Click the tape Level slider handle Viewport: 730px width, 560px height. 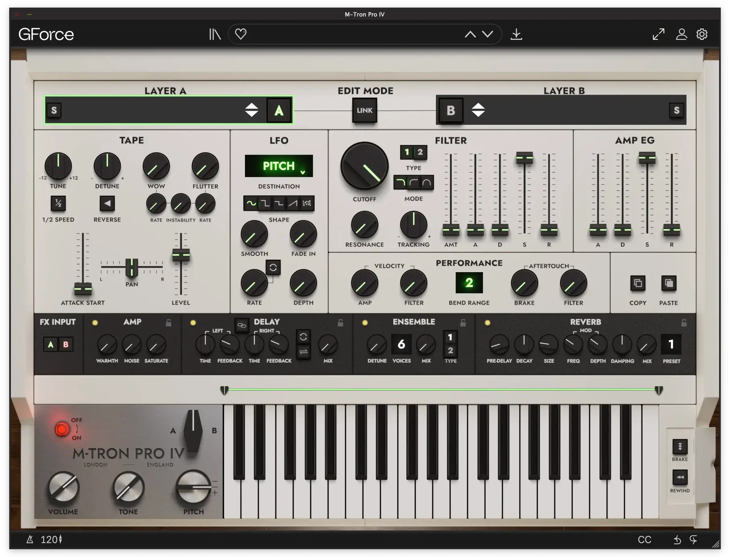pyautogui.click(x=181, y=255)
